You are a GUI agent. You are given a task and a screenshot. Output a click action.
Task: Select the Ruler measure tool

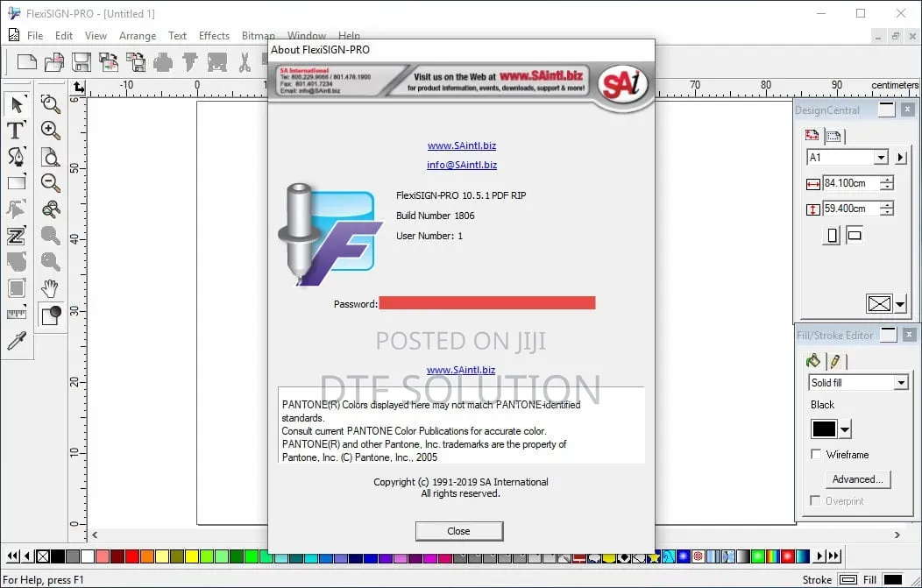coord(17,314)
